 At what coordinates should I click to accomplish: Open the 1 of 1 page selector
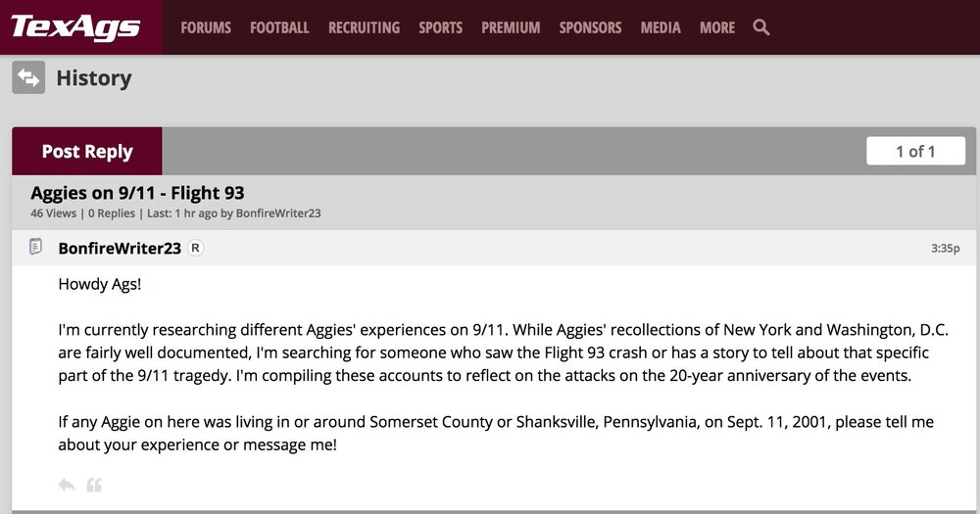point(915,151)
